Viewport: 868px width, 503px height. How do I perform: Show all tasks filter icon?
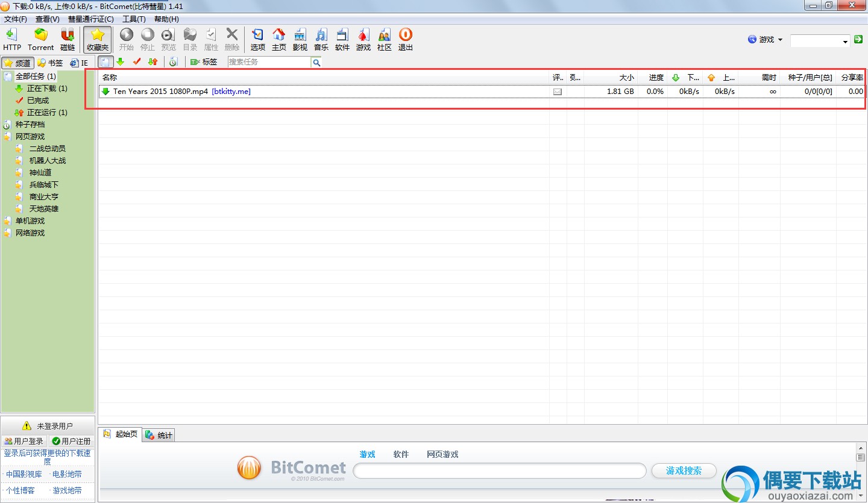point(105,62)
